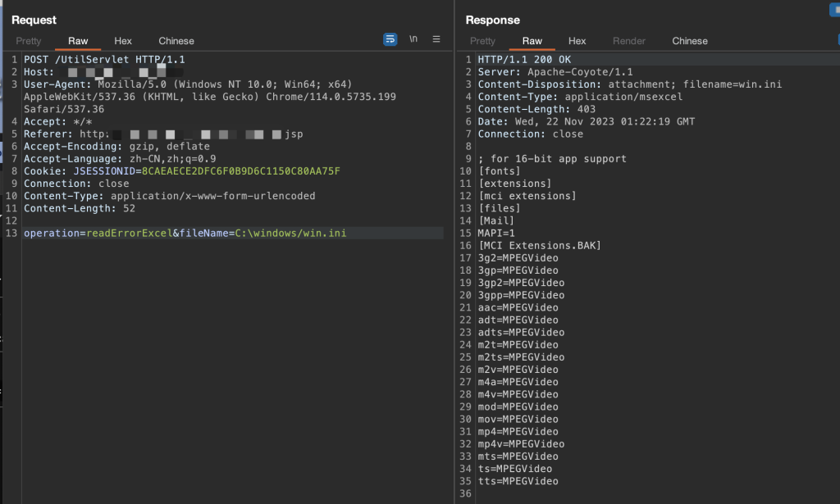Click the mod=MPEGVideo line
The height and width of the screenshot is (504, 840).
coord(518,406)
